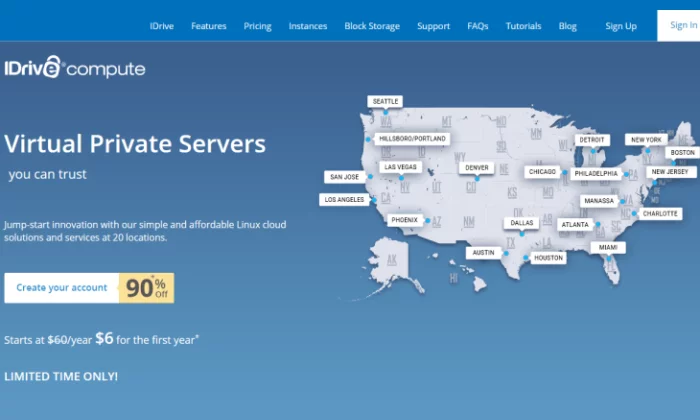Open the FAQs page link
Image resolution: width=700 pixels, height=420 pixels.
tap(478, 26)
